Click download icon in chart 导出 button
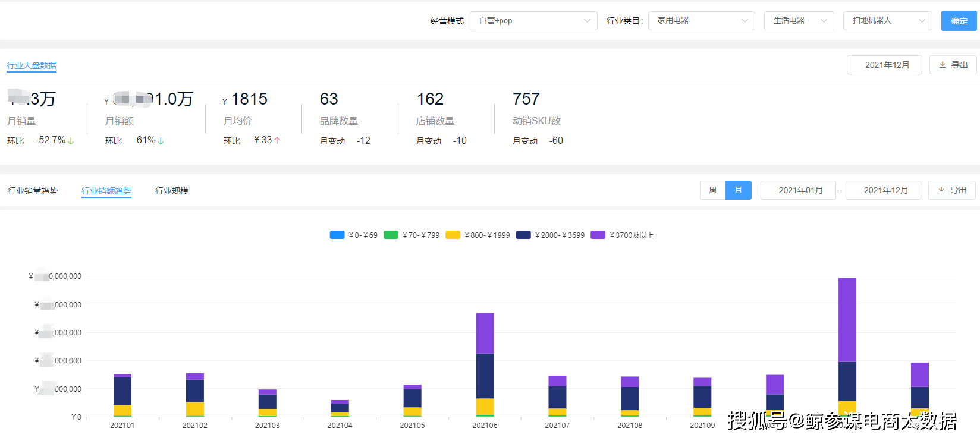Screen dimensions: 980x441 coord(941,190)
